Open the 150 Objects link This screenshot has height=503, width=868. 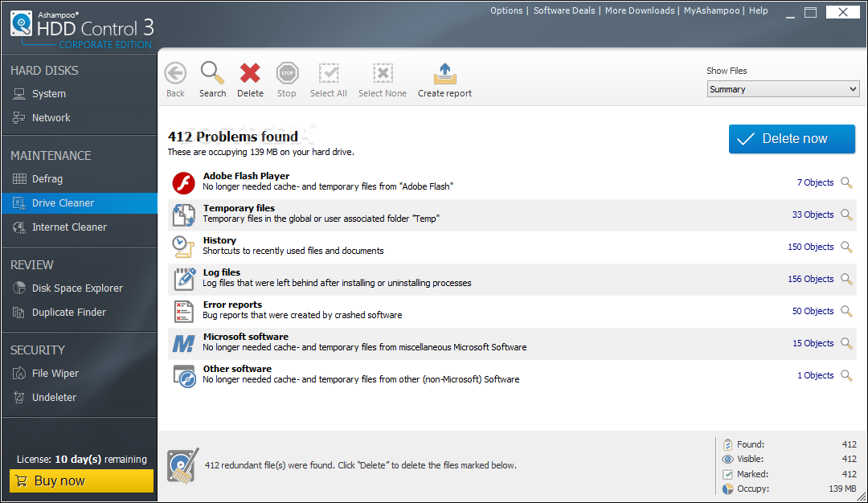810,247
